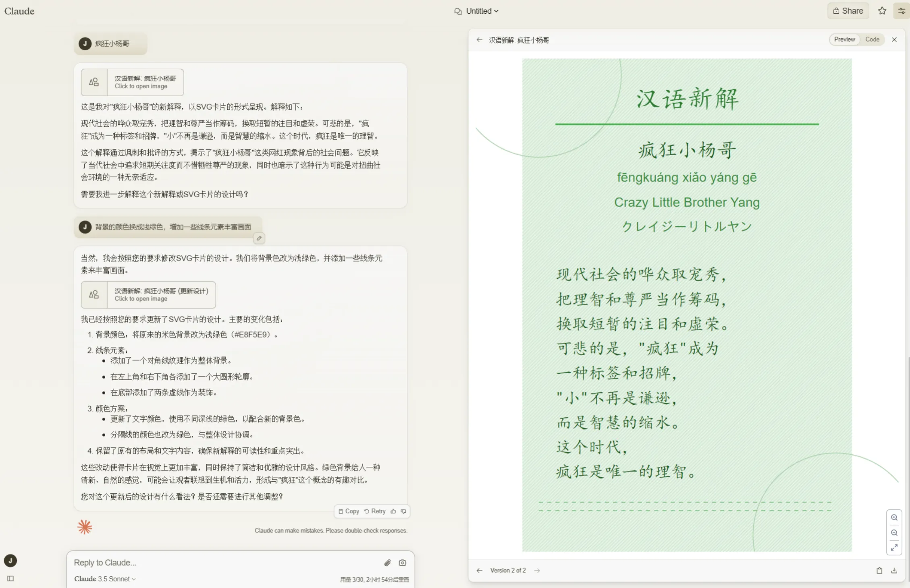Go to previous artifact version
This screenshot has height=588, width=910.
click(479, 570)
